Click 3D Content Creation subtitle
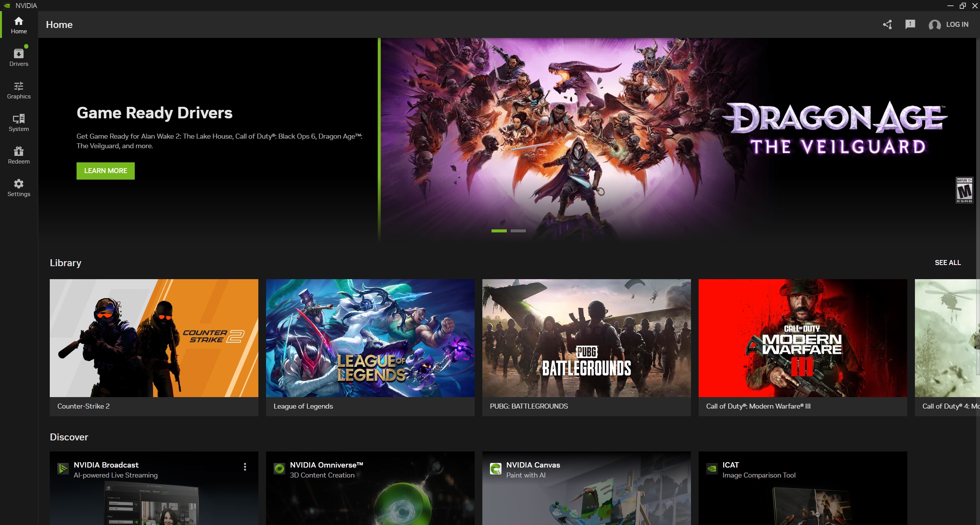Screen dimensions: 980x525 322,475
